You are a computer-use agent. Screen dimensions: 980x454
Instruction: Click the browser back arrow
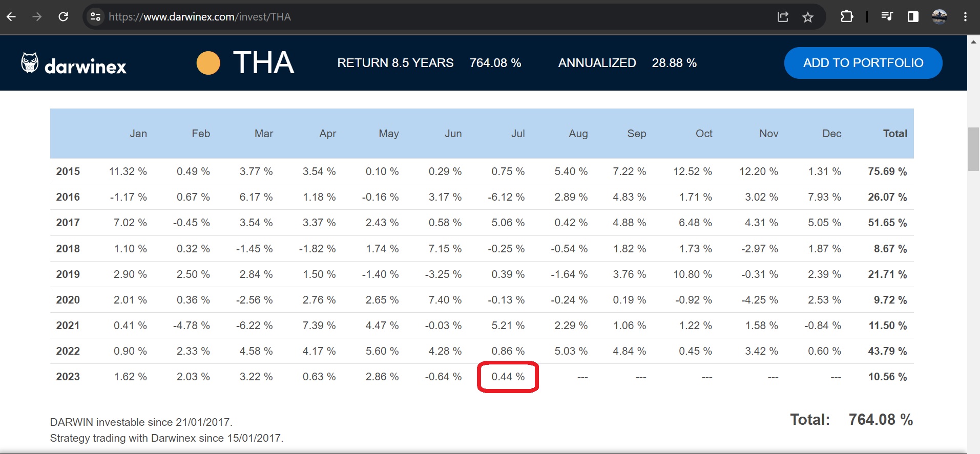pyautogui.click(x=11, y=17)
